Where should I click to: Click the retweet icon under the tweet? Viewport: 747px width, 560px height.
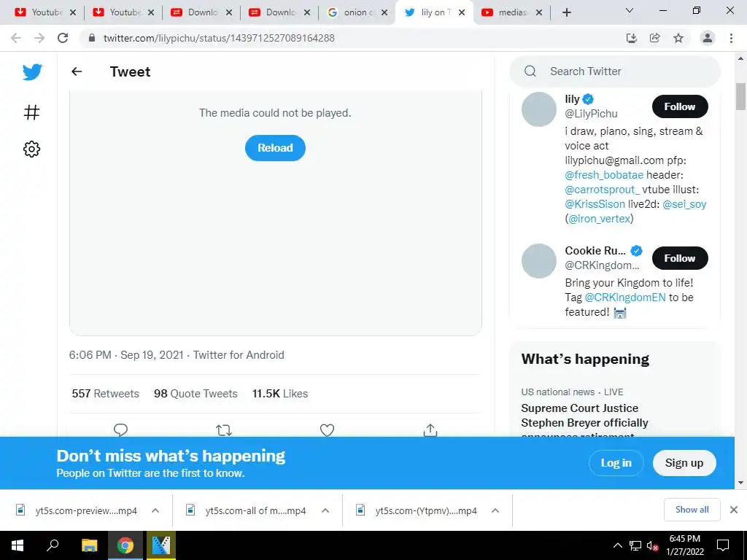[223, 430]
